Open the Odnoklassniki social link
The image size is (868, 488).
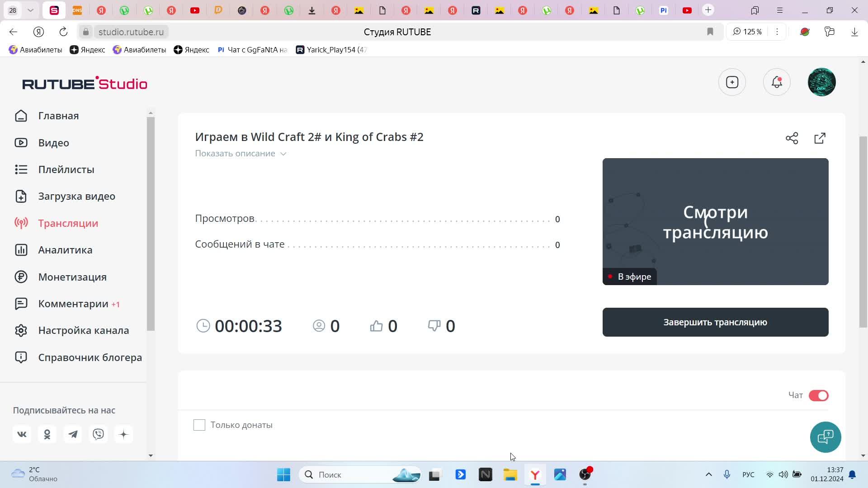[47, 434]
